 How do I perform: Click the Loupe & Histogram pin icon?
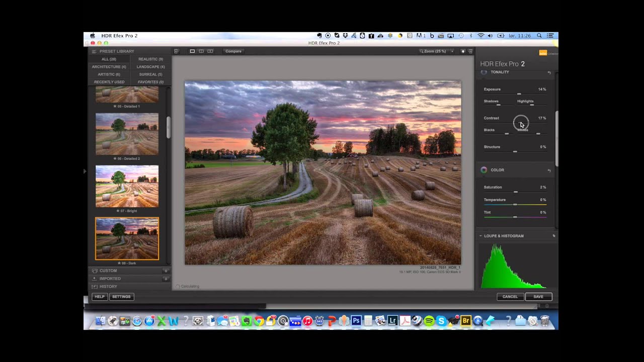(554, 236)
